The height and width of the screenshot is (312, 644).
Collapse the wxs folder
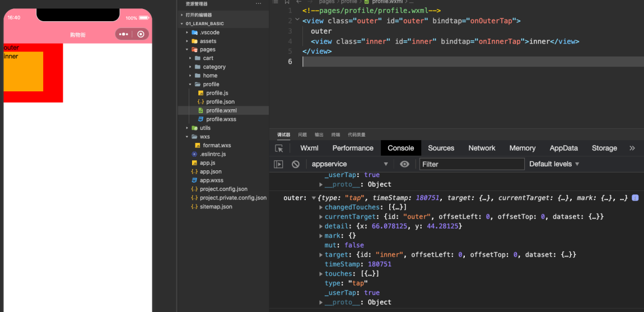tap(187, 137)
